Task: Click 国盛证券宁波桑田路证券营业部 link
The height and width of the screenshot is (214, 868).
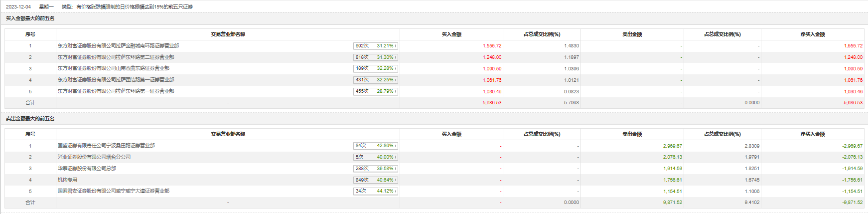Action: (x=106, y=146)
